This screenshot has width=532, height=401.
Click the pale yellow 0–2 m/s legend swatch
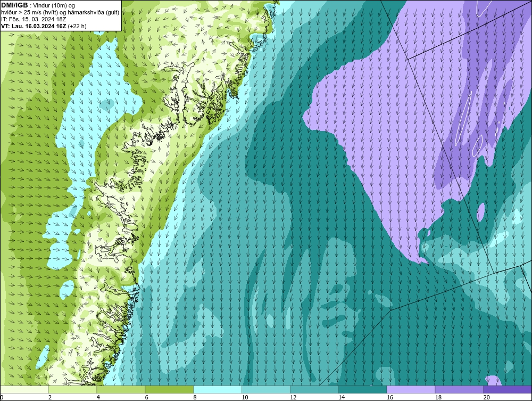pos(24,389)
